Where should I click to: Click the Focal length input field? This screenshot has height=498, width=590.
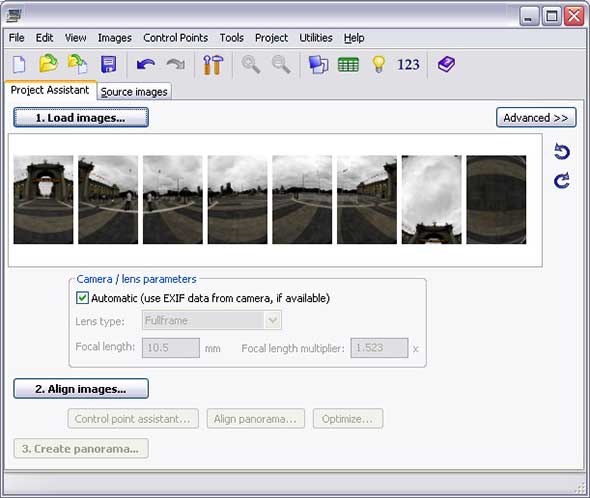point(171,347)
